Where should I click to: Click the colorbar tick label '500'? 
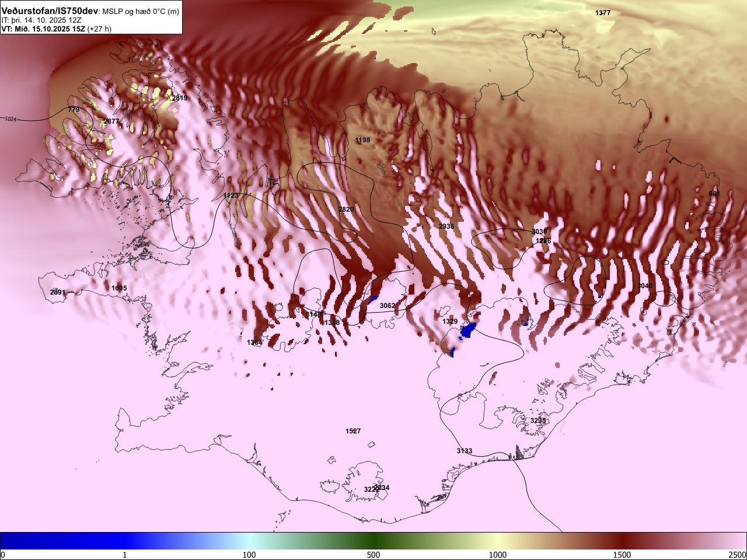pyautogui.click(x=373, y=555)
